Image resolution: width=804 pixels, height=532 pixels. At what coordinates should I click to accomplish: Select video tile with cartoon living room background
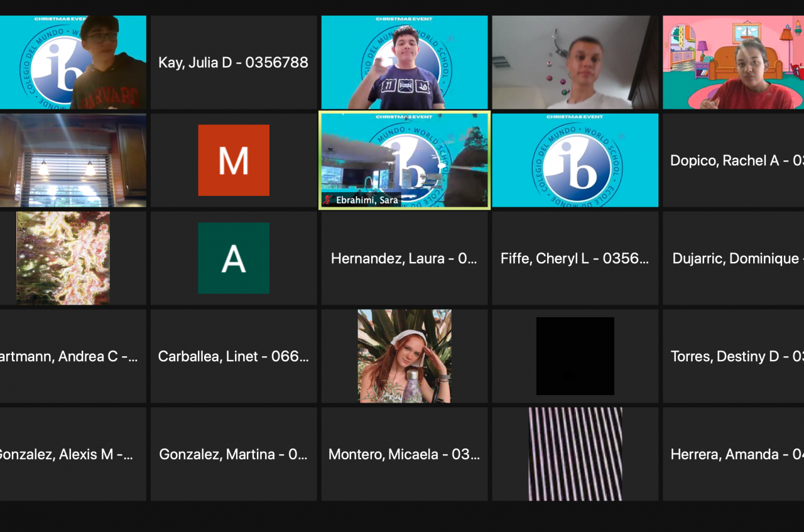(733, 62)
